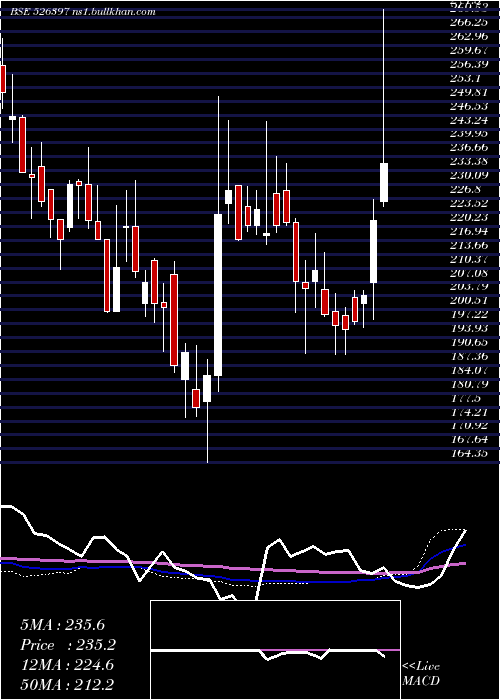500x700 pixels.
Task: Click the 170.92 price axis label
Action: click(x=468, y=426)
